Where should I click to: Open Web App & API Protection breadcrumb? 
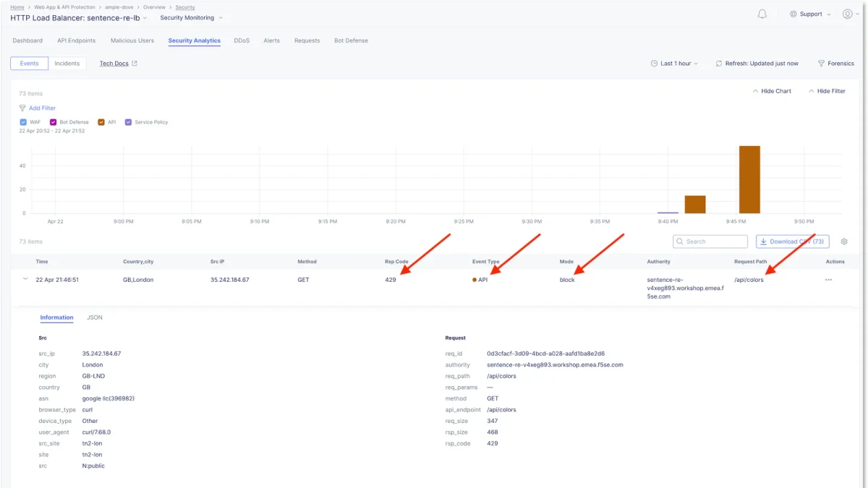coord(66,7)
